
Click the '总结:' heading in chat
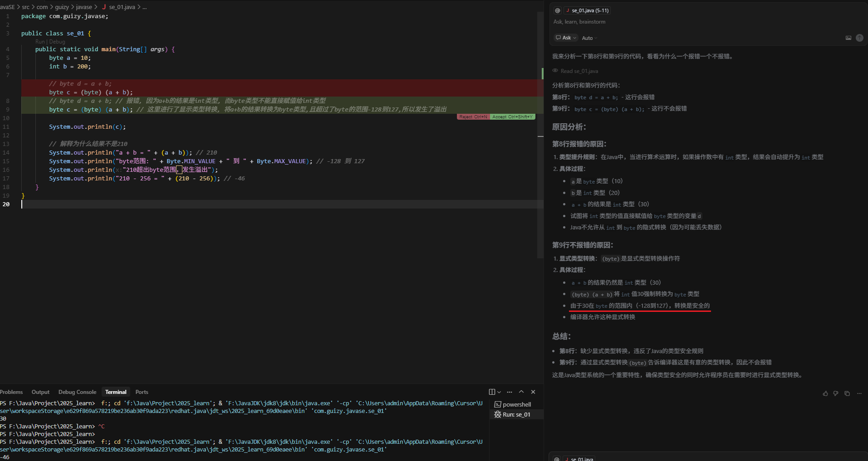pos(561,336)
